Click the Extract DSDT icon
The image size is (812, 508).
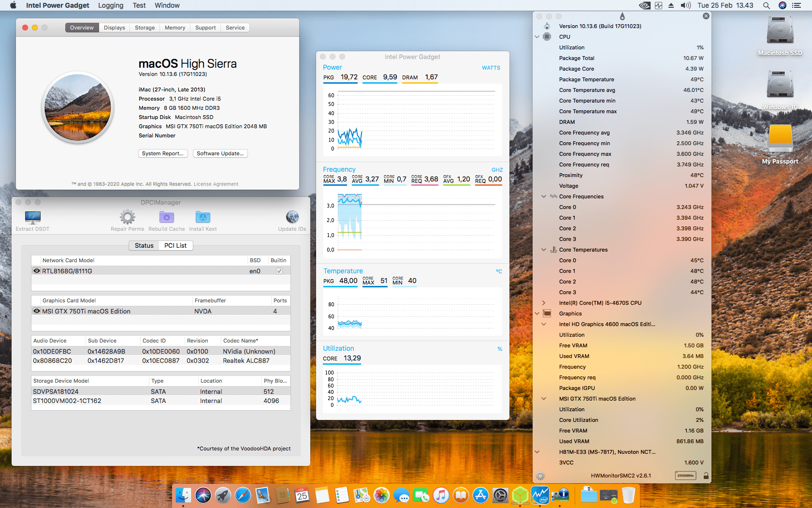[x=32, y=217]
